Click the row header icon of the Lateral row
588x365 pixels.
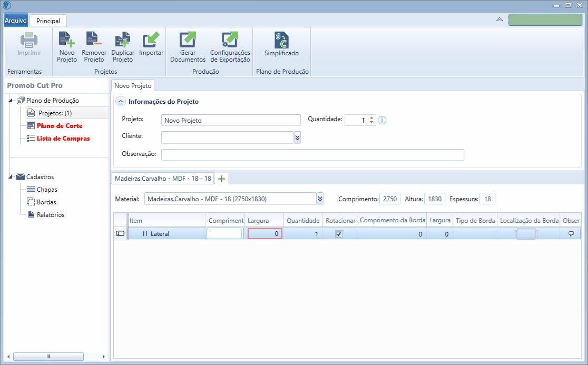[x=120, y=233]
